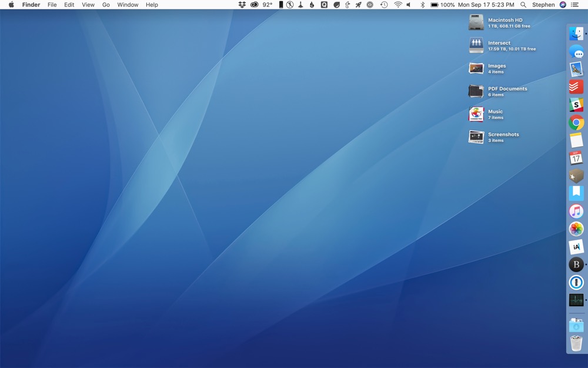Click the Dropbox menu bar icon
588x368 pixels.
[x=242, y=5]
